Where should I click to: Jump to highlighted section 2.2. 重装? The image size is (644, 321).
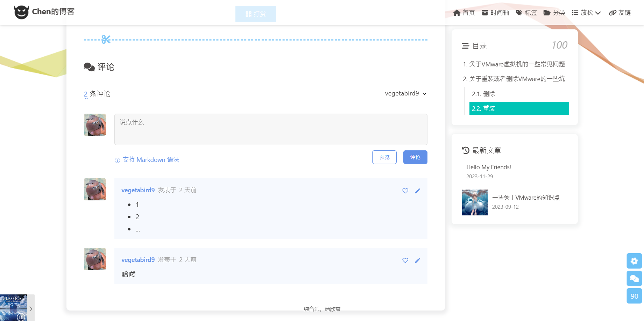[x=519, y=108]
